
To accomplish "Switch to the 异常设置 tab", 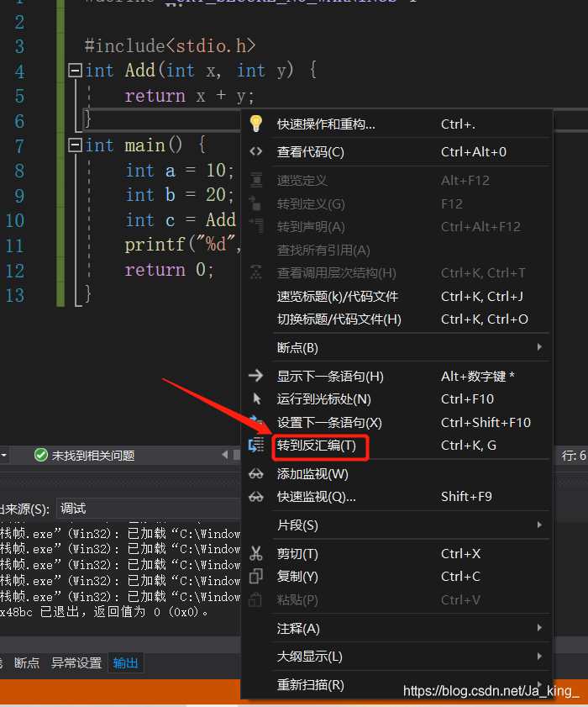I will [x=76, y=662].
